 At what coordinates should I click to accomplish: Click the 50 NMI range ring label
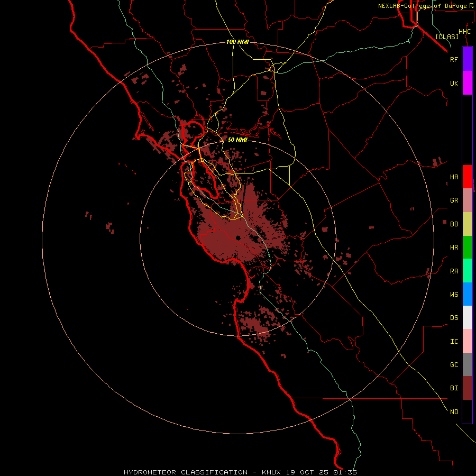(237, 140)
